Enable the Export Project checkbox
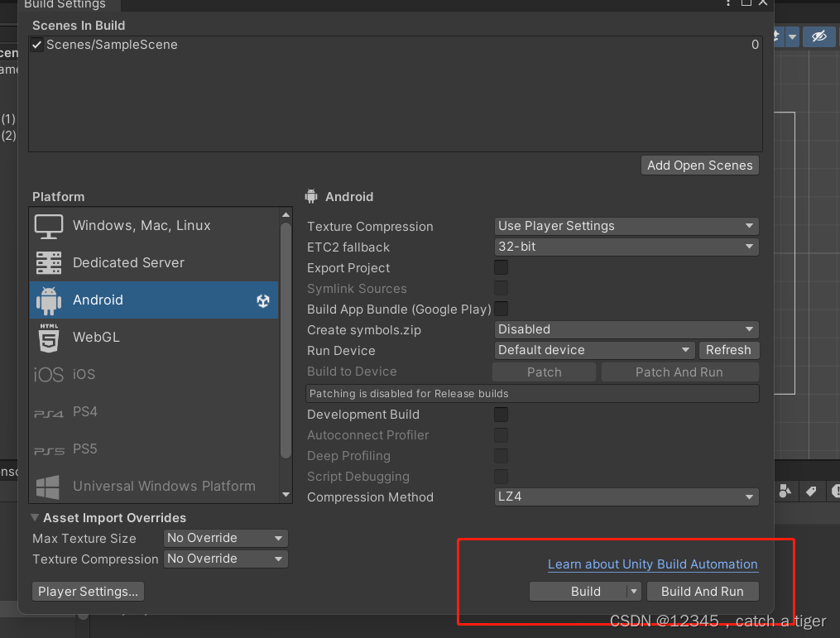This screenshot has width=840, height=638. [x=501, y=267]
